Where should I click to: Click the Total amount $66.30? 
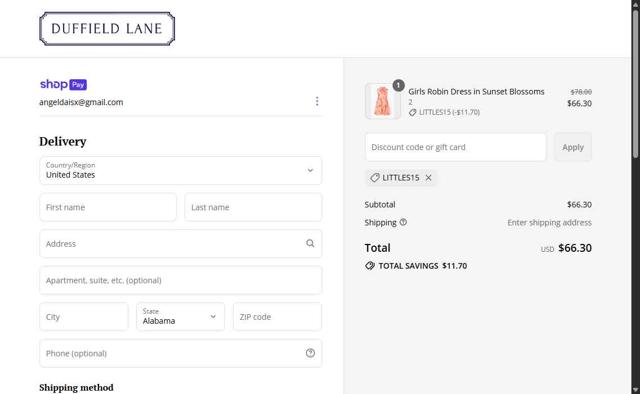tap(575, 248)
